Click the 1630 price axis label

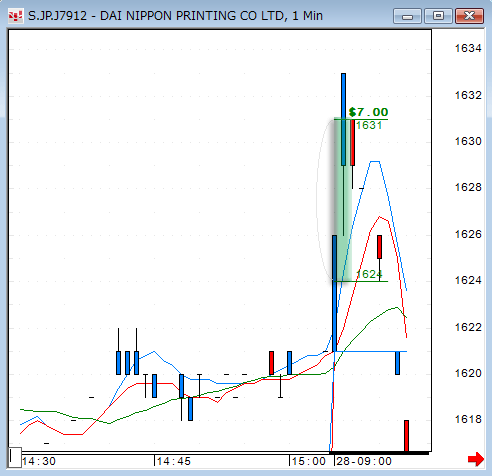pos(468,141)
